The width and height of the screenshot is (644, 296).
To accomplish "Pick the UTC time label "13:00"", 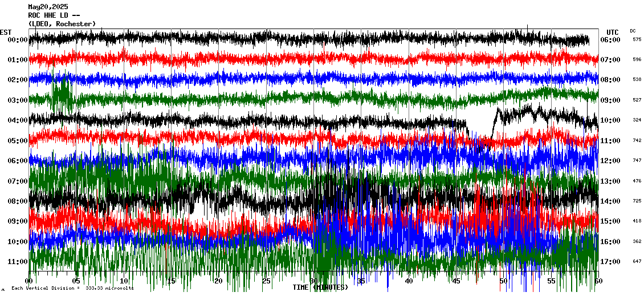I will (610, 181).
